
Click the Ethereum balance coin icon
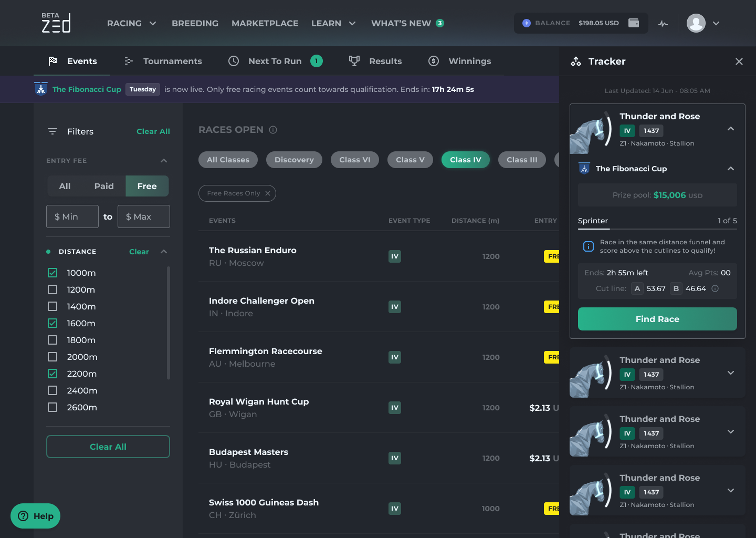pos(527,23)
